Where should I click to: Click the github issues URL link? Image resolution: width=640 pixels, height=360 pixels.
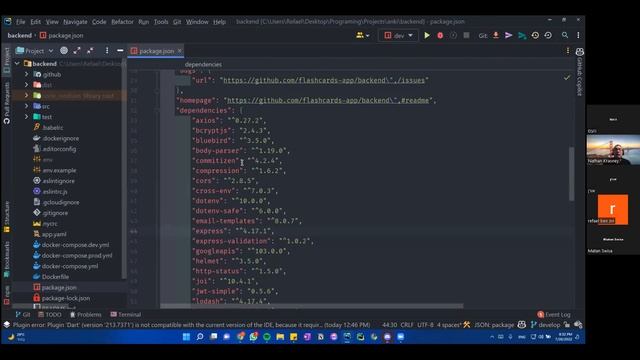coord(324,80)
